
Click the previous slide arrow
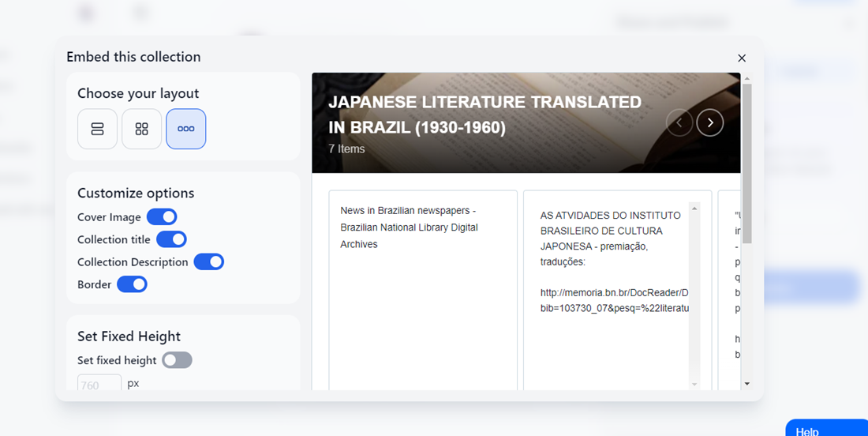[x=679, y=122]
